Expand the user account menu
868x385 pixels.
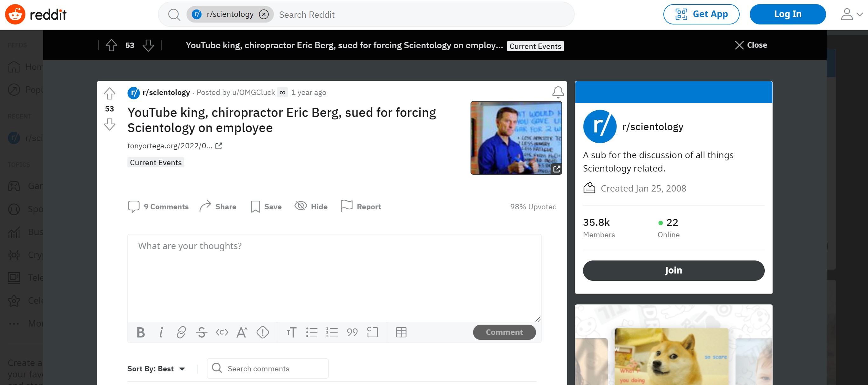pyautogui.click(x=851, y=15)
